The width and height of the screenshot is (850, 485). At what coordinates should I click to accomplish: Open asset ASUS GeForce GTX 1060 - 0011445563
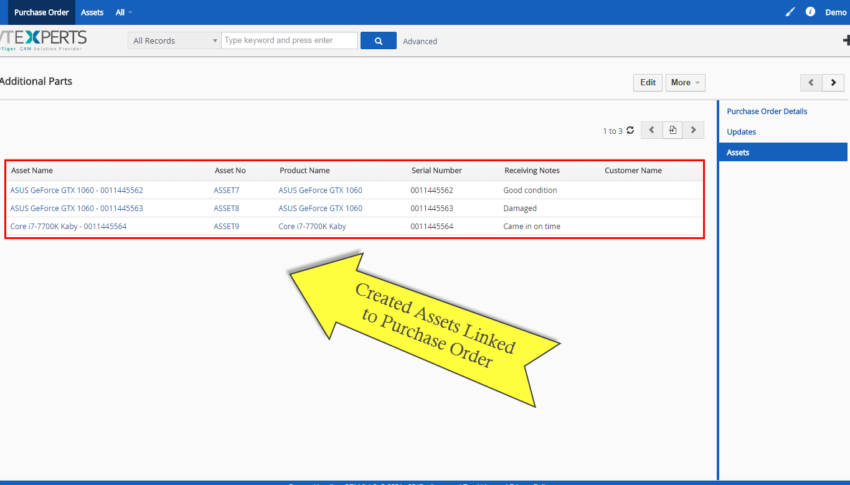[76, 208]
